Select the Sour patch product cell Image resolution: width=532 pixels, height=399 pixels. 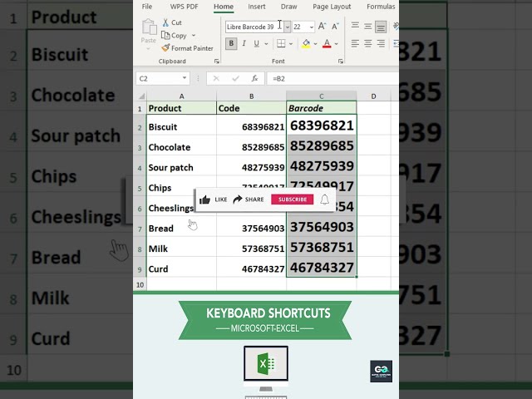[x=181, y=167]
